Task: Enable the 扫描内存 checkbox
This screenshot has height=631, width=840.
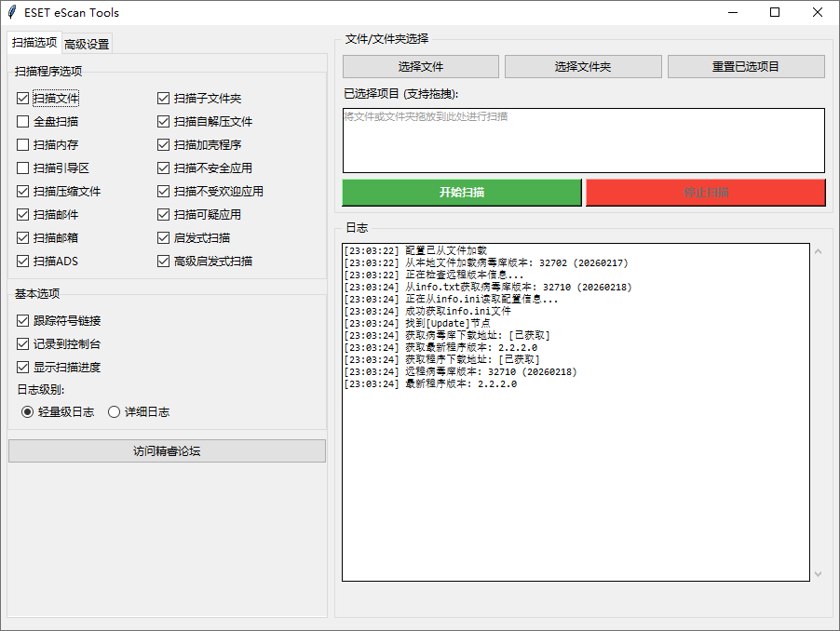Action: 21,144
